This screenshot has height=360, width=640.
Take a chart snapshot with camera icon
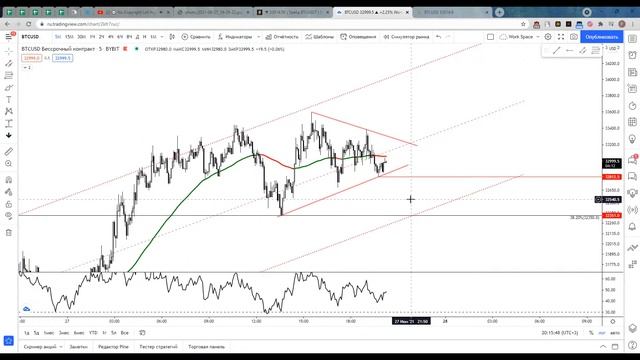tap(573, 37)
